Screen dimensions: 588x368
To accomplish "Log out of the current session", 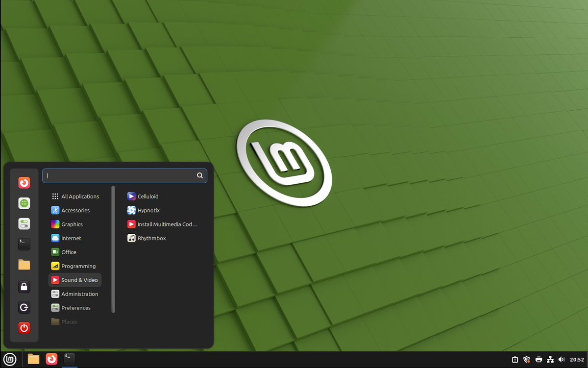I will click(x=24, y=307).
